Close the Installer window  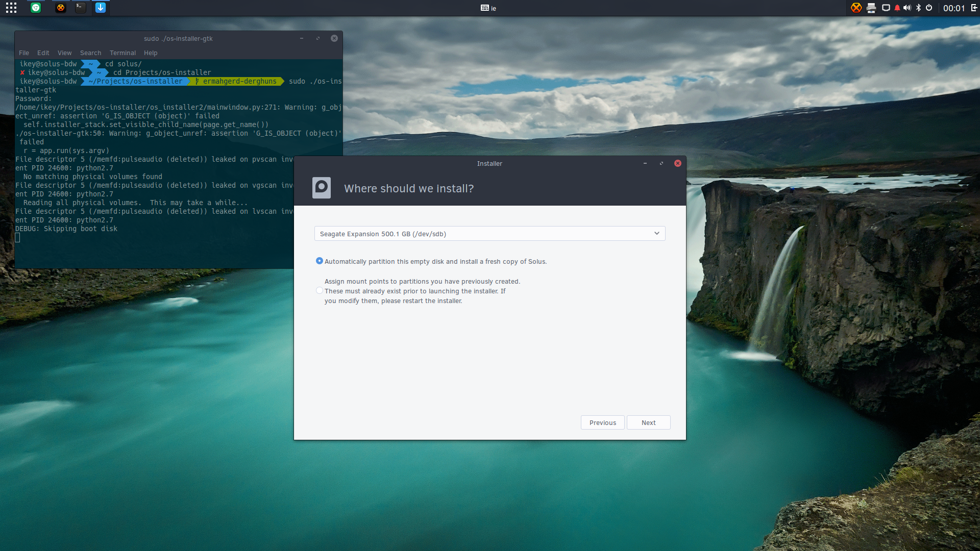pyautogui.click(x=678, y=163)
